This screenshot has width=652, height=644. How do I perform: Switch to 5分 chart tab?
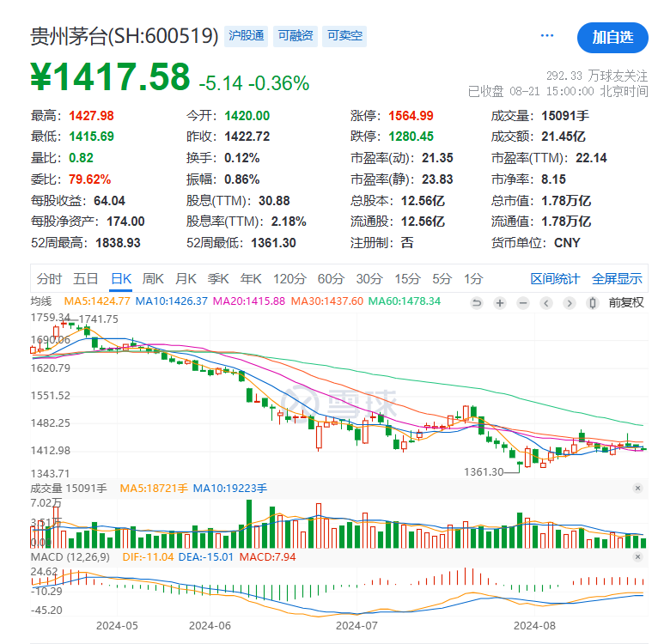442,278
